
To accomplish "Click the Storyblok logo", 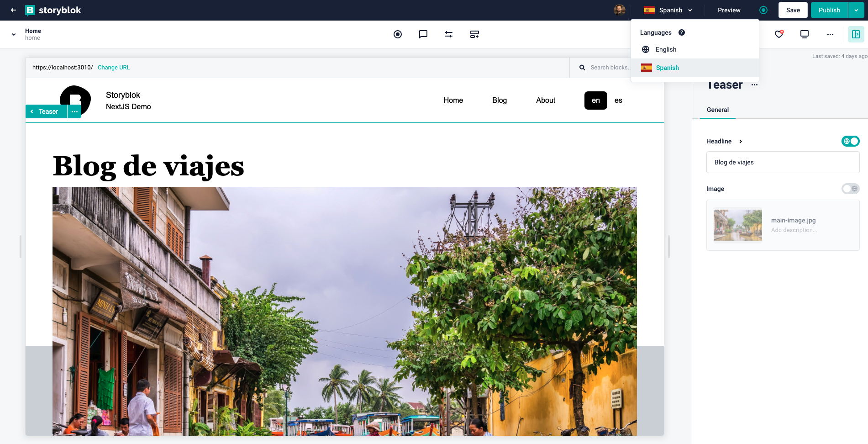I will coord(53,10).
